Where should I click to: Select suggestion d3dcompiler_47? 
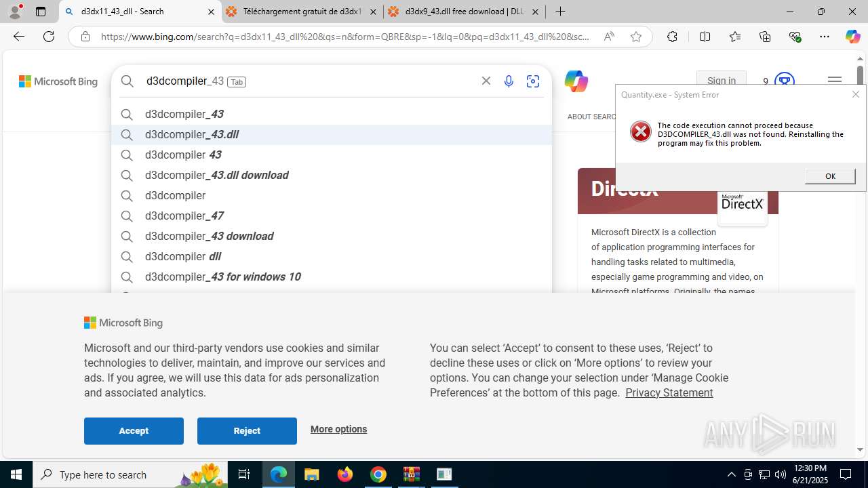[x=332, y=216]
